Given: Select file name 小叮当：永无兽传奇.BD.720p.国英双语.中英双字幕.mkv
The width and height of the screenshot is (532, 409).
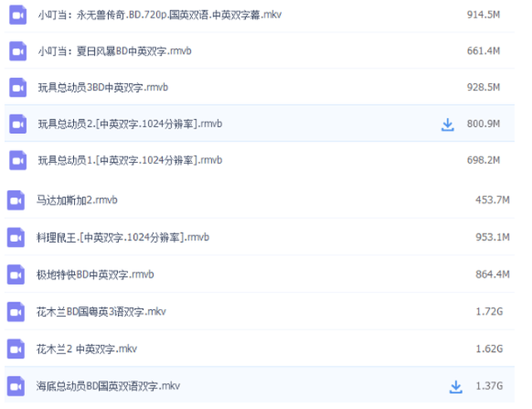Looking at the screenshot, I should (x=160, y=15).
